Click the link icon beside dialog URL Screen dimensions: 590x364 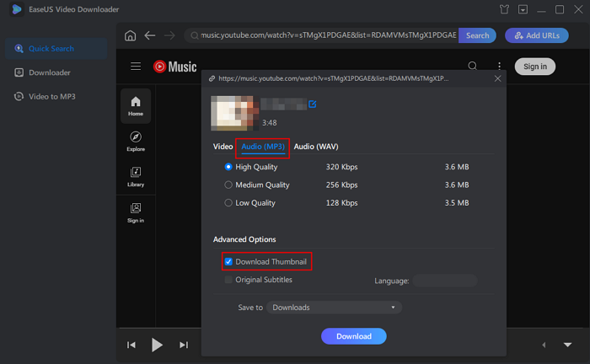click(x=212, y=78)
